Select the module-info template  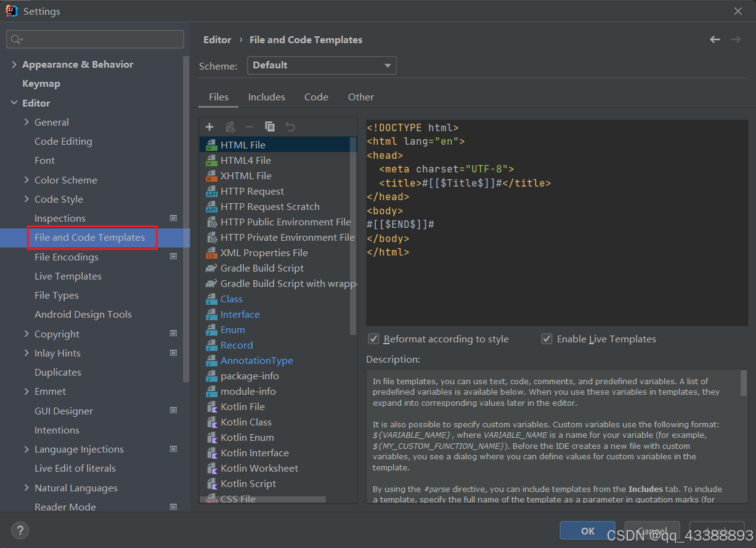click(x=248, y=391)
